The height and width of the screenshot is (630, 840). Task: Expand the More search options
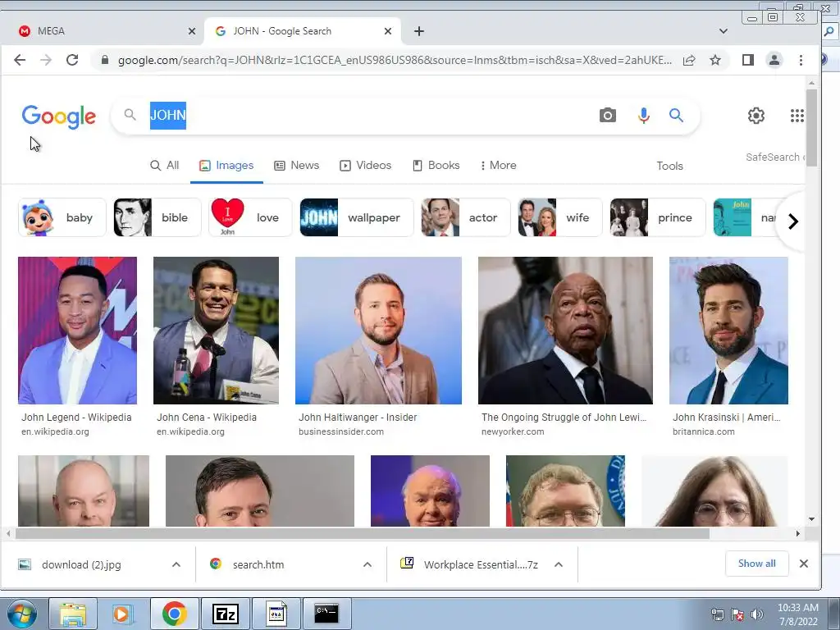point(498,165)
